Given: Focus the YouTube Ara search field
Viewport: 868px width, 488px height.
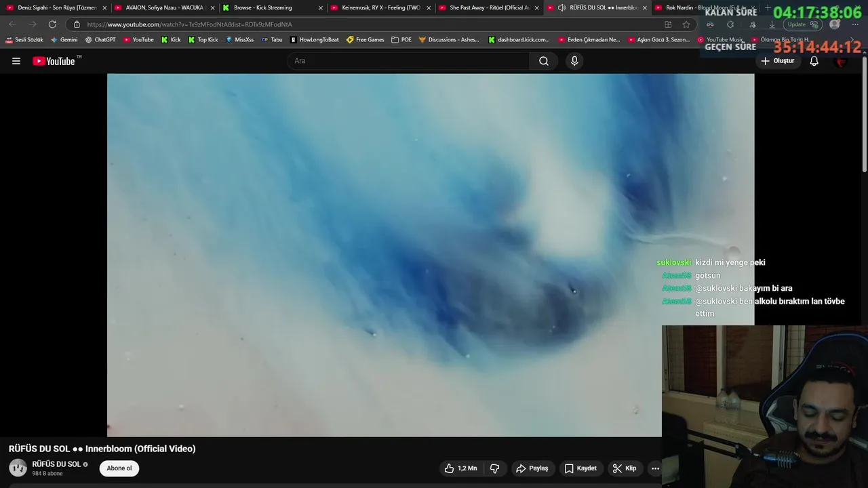Looking at the screenshot, I should pyautogui.click(x=410, y=61).
